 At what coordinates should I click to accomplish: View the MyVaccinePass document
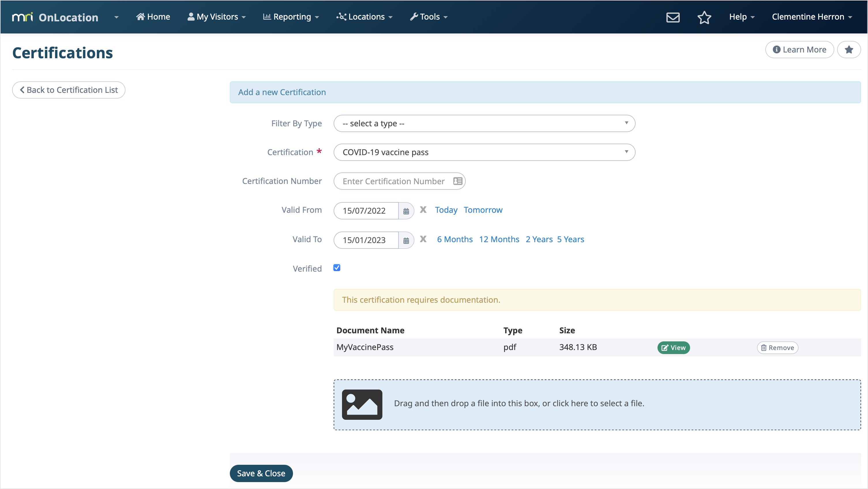(673, 347)
